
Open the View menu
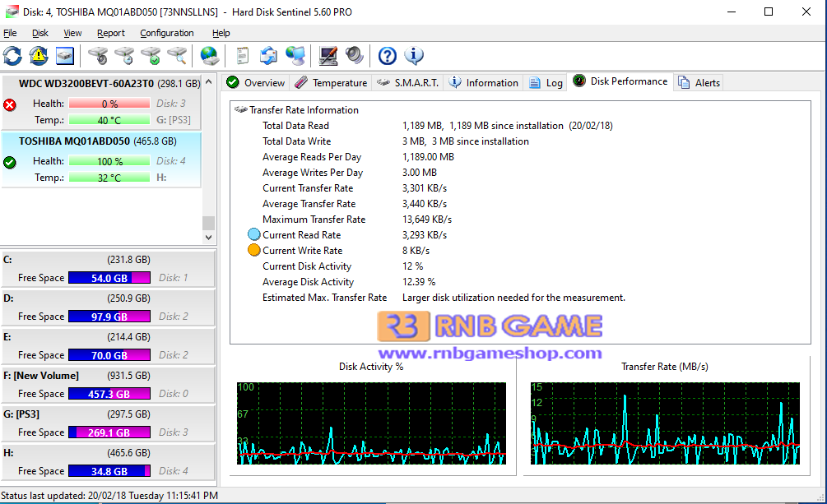point(72,33)
